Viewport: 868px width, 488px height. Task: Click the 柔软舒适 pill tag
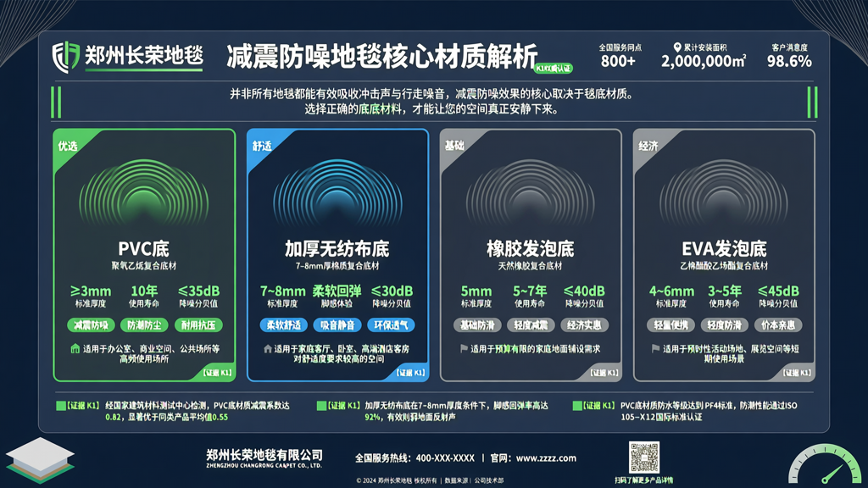(x=283, y=325)
